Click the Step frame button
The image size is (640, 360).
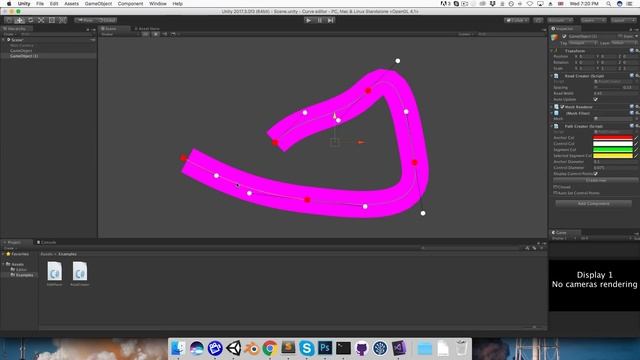331,20
